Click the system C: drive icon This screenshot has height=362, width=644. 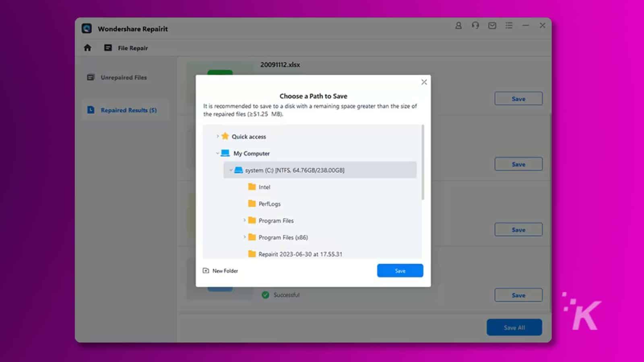click(x=239, y=170)
